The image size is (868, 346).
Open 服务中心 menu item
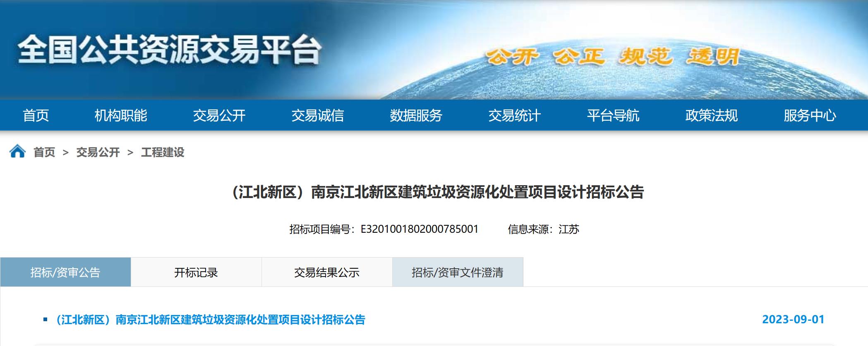[x=810, y=115]
